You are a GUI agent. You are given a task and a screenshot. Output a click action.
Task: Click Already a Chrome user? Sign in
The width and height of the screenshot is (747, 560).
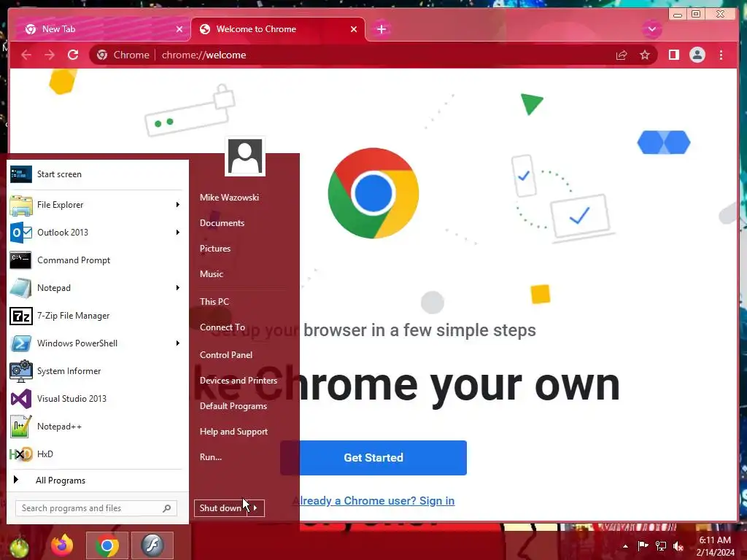click(373, 501)
